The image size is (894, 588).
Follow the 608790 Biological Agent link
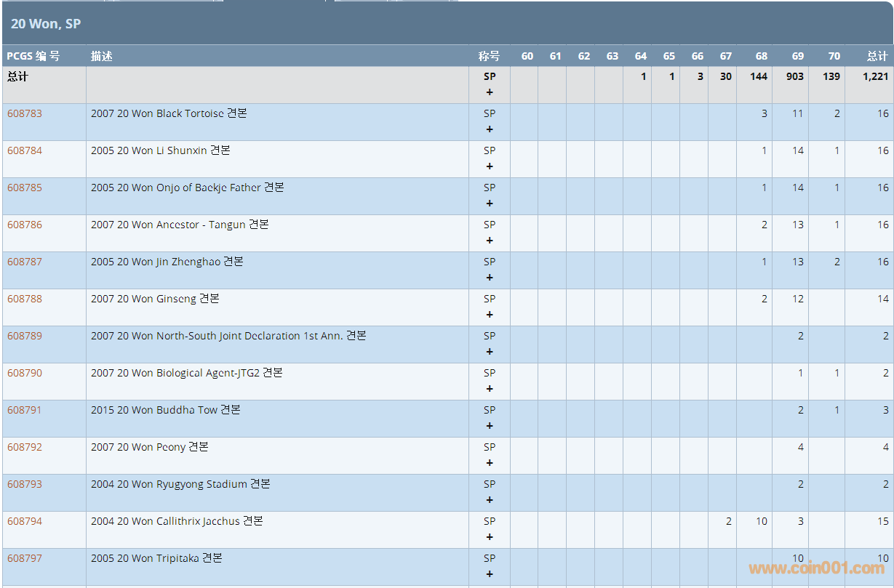pos(25,373)
